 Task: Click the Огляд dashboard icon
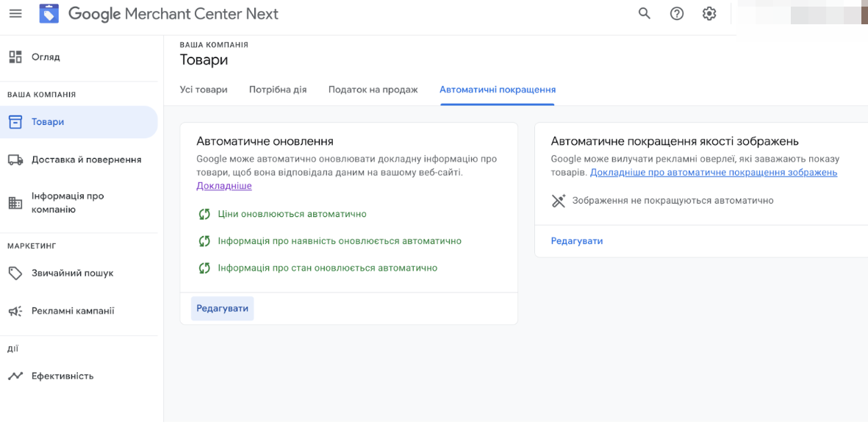pos(15,57)
